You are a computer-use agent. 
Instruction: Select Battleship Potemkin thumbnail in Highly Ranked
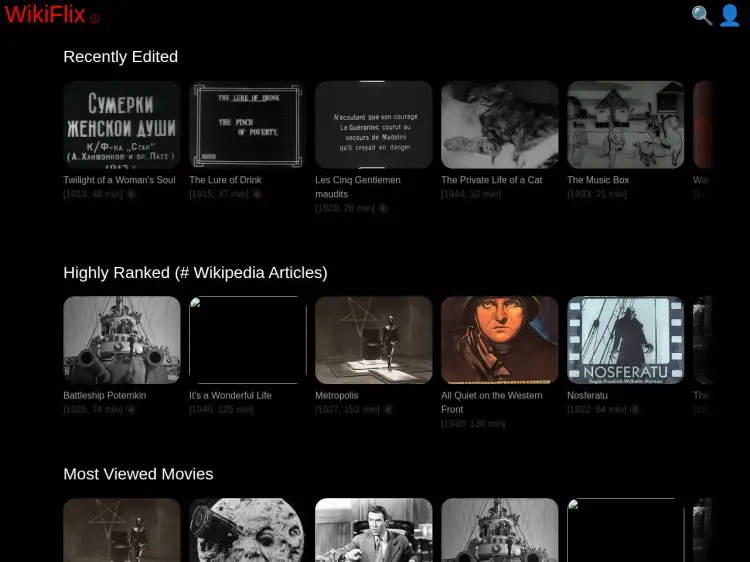coord(122,340)
